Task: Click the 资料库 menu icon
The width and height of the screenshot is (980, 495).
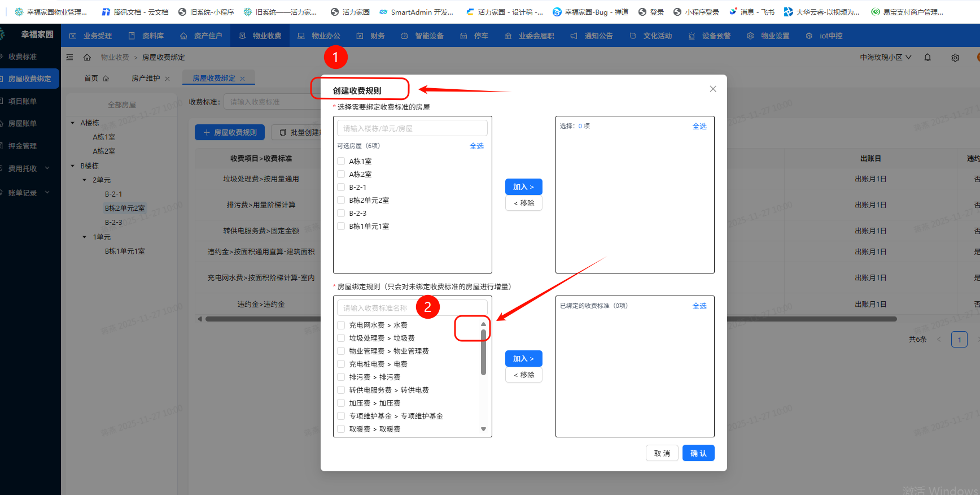Action: click(x=132, y=36)
